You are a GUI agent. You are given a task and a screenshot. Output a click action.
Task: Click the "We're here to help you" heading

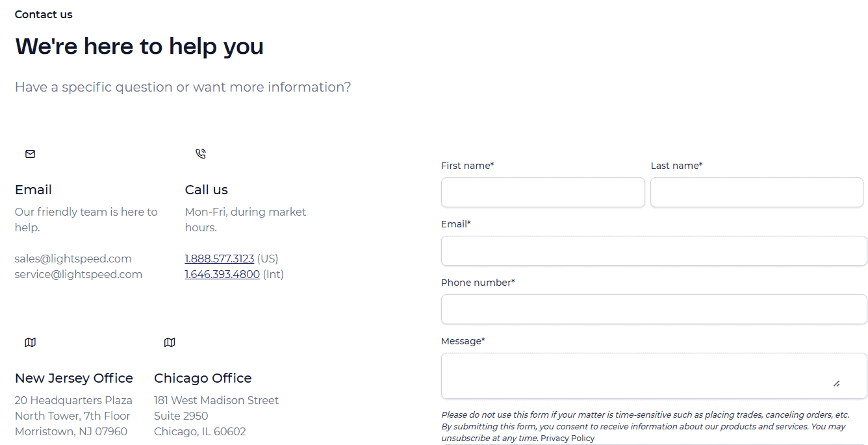pos(139,46)
